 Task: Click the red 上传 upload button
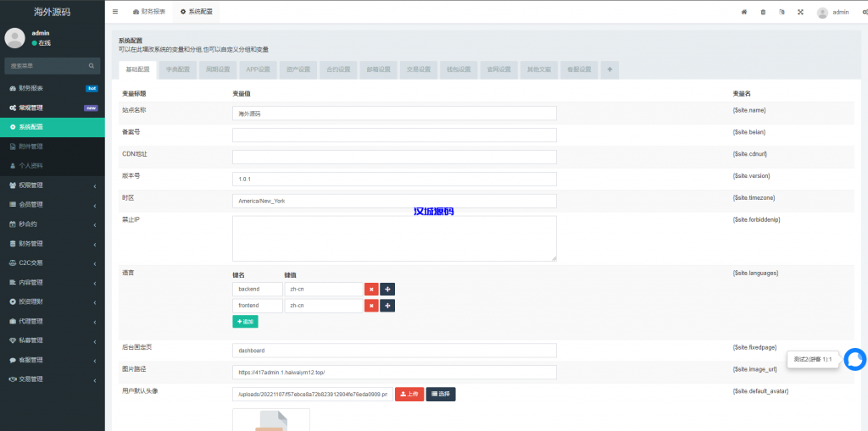[409, 394]
